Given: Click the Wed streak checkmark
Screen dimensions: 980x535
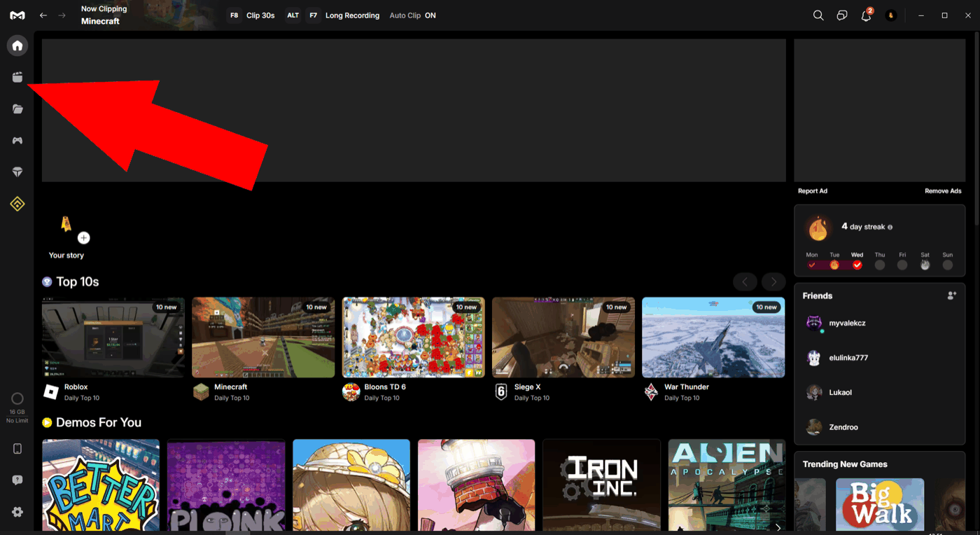Looking at the screenshot, I should pyautogui.click(x=857, y=265).
